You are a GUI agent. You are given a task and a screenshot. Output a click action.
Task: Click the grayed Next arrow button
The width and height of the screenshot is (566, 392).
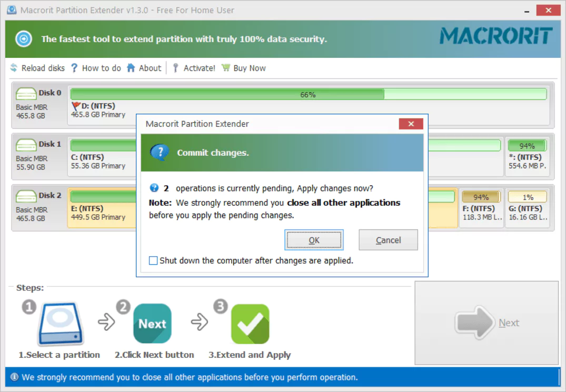coord(485,323)
